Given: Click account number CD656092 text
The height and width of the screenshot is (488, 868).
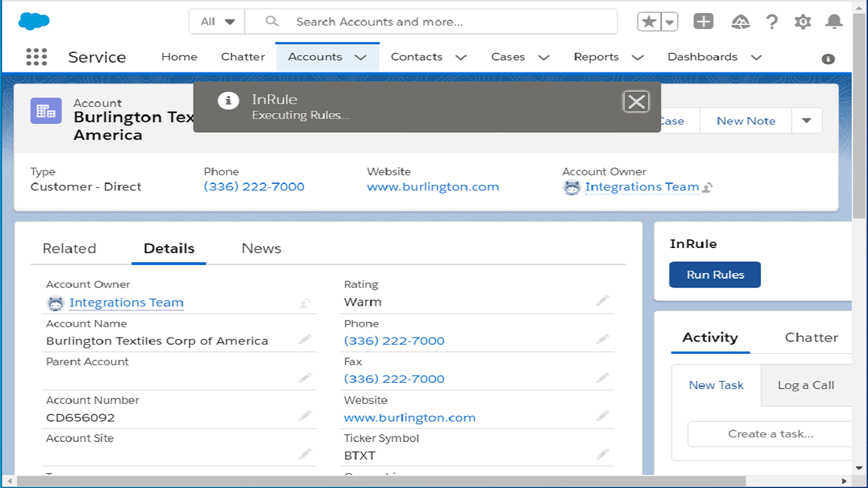Looking at the screenshot, I should point(80,418).
